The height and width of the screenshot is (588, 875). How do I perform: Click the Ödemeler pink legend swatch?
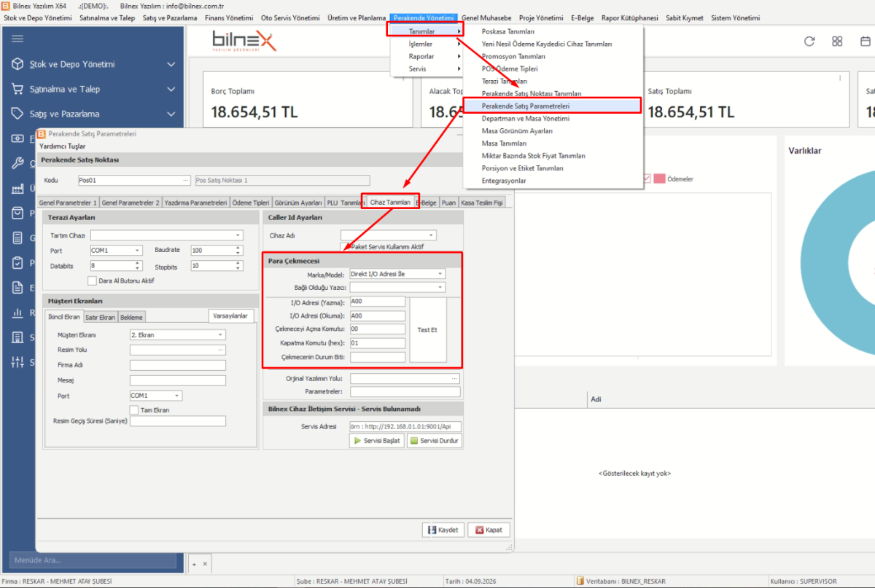660,179
